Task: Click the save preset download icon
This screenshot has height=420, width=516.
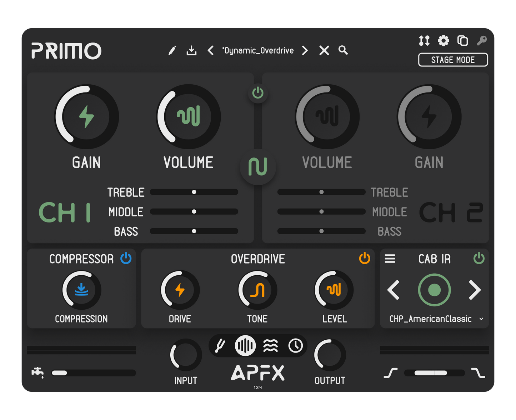Action: [191, 50]
